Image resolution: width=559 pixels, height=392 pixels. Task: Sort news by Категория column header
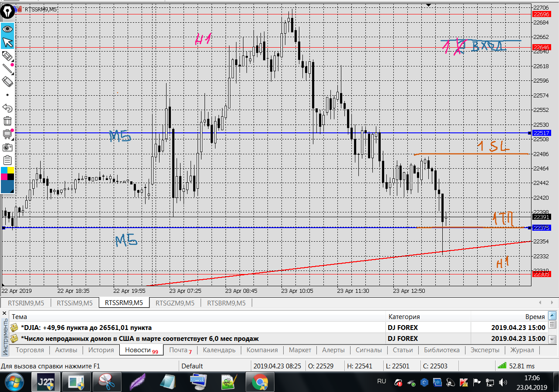404,317
